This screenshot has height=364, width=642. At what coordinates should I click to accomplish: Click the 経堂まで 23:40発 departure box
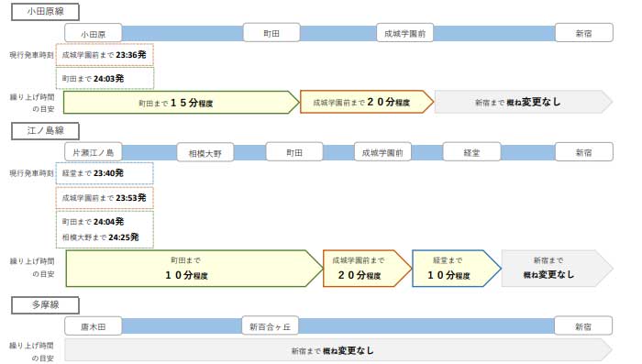click(105, 173)
